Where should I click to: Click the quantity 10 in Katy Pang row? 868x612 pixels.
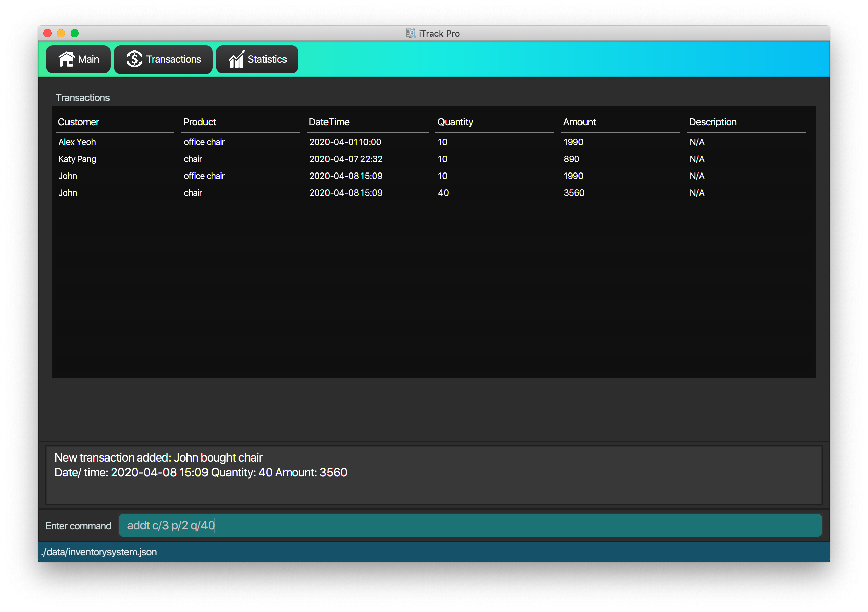pyautogui.click(x=442, y=159)
